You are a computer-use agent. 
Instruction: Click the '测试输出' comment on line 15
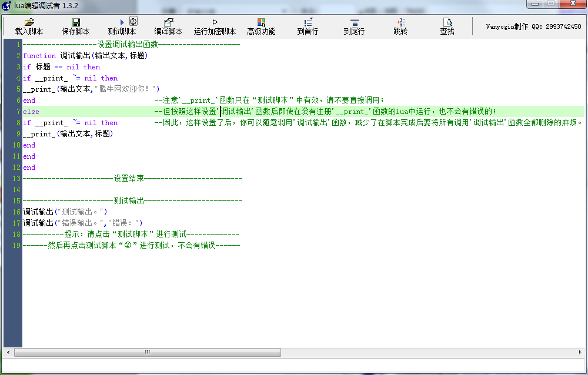coord(133,200)
